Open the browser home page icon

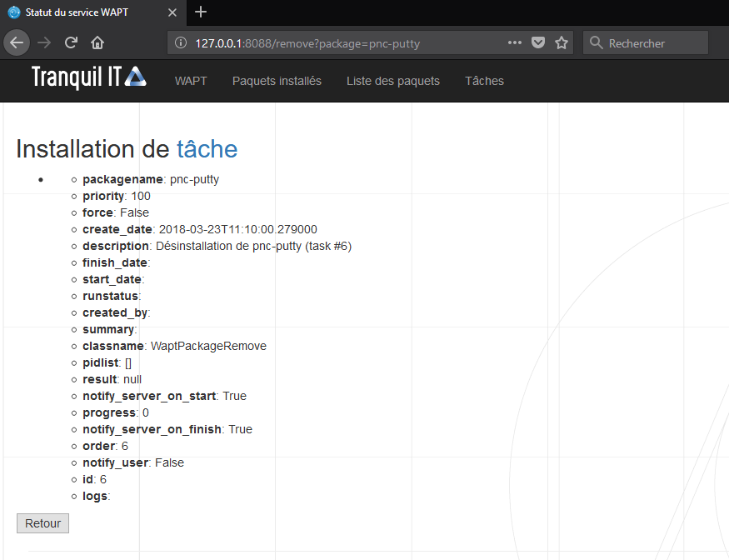click(97, 43)
